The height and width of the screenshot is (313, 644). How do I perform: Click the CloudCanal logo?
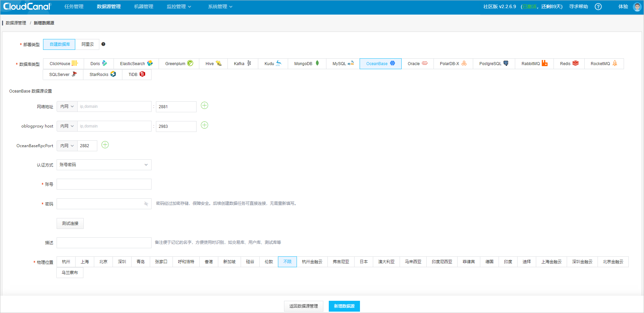27,7
